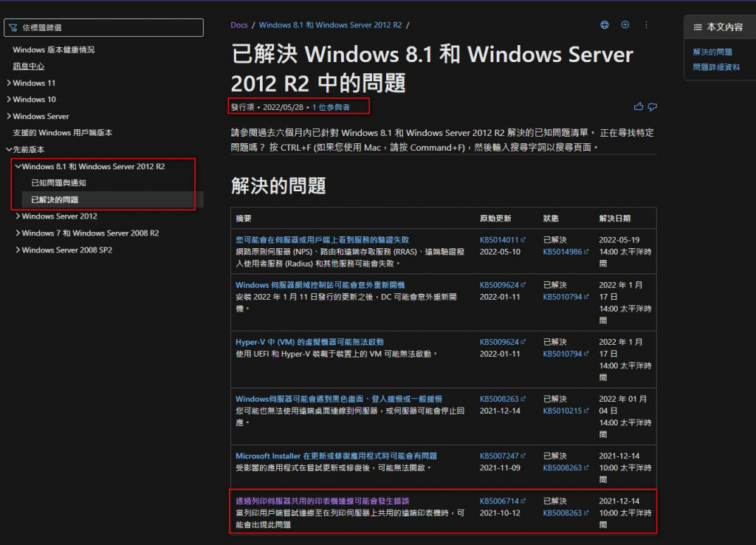The image size is (756, 545).
Task: Click the 解決的問題 section heading
Action: pos(278,185)
